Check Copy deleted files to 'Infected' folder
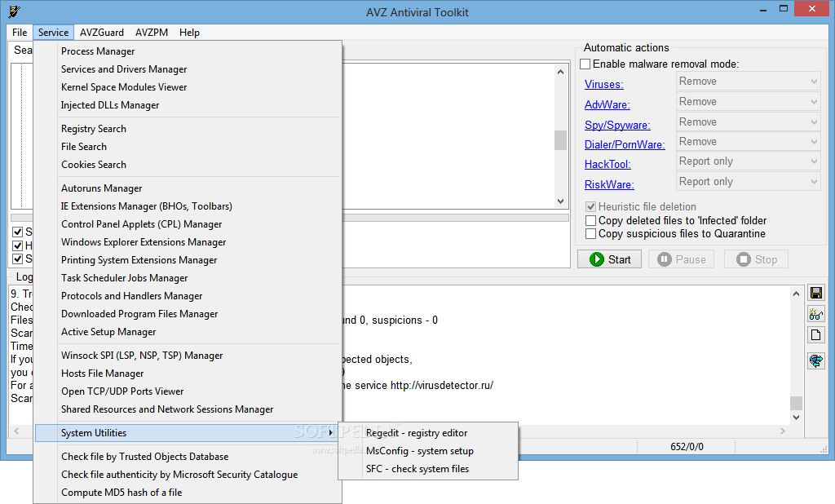 590,220
